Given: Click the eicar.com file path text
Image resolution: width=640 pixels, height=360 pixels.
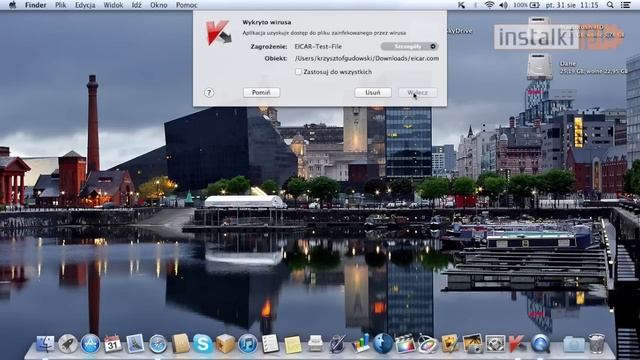Looking at the screenshot, I should tap(367, 58).
